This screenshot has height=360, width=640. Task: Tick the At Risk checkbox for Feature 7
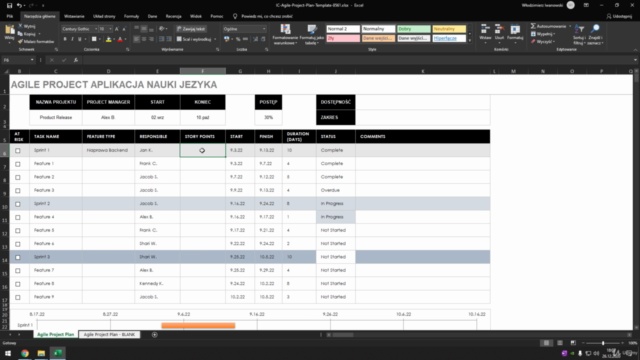click(18, 271)
